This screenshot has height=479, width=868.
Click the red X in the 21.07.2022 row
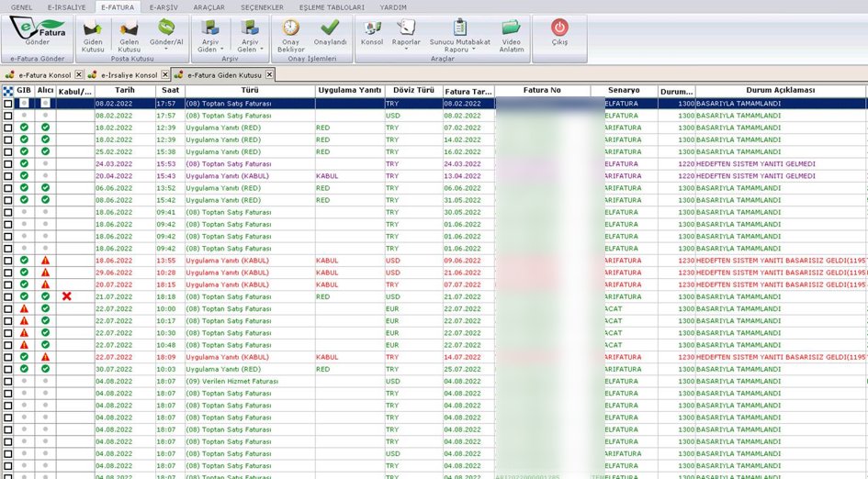(x=66, y=296)
